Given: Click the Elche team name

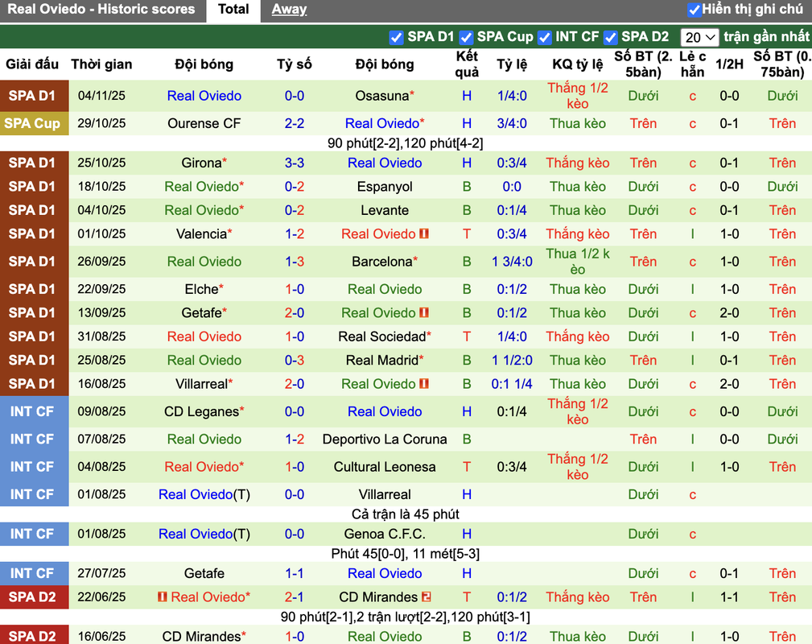Looking at the screenshot, I should pyautogui.click(x=201, y=289).
